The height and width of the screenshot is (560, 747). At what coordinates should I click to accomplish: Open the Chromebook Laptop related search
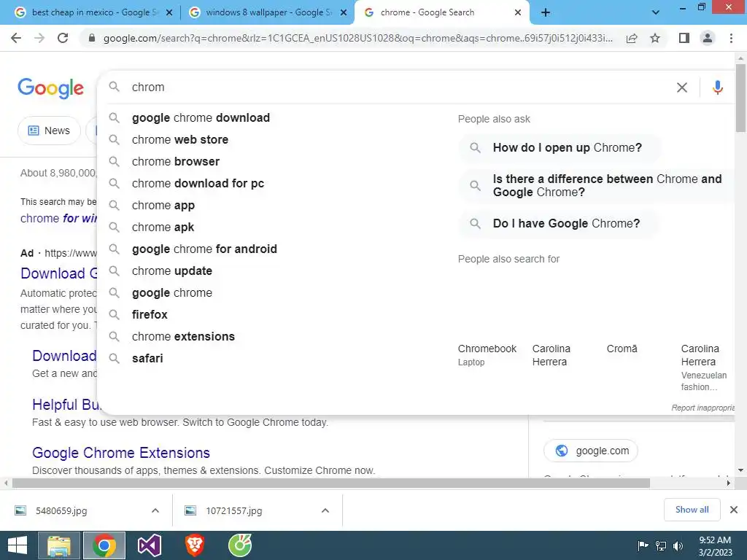pyautogui.click(x=487, y=355)
